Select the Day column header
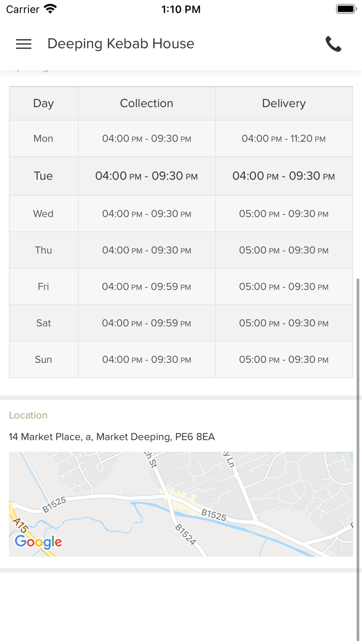 click(x=43, y=104)
